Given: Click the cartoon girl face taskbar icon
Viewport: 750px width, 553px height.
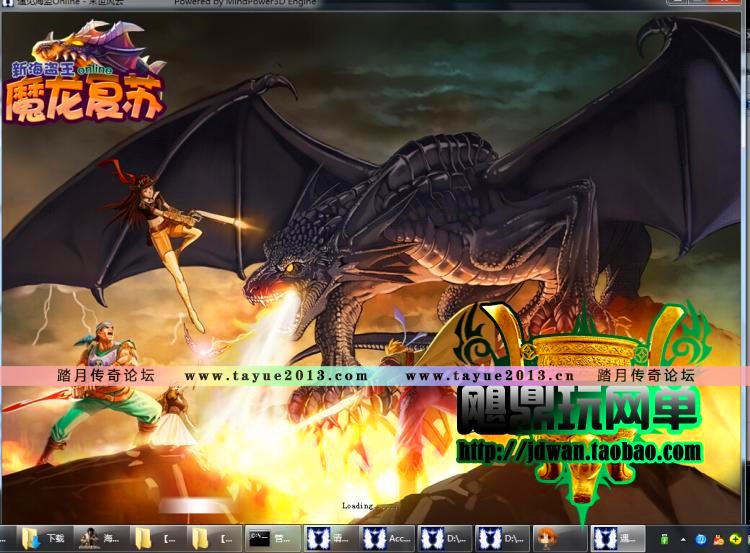Looking at the screenshot, I should [559, 539].
